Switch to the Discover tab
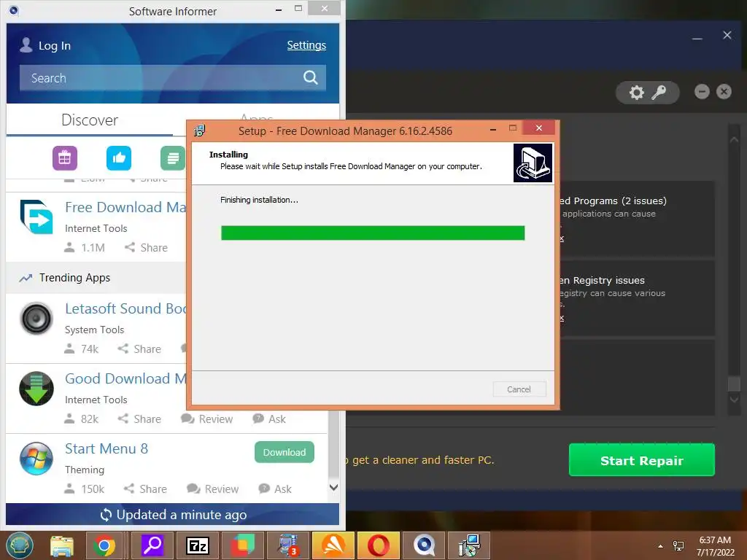Image resolution: width=747 pixels, height=560 pixels. click(90, 120)
